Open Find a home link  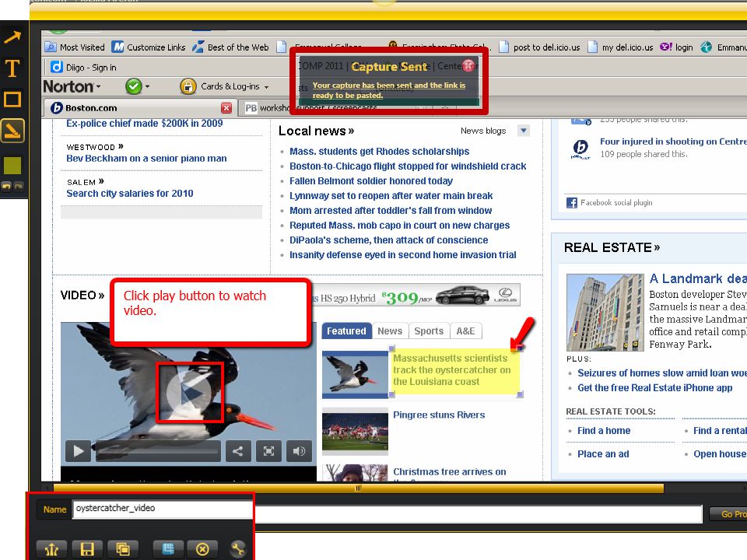tap(604, 430)
